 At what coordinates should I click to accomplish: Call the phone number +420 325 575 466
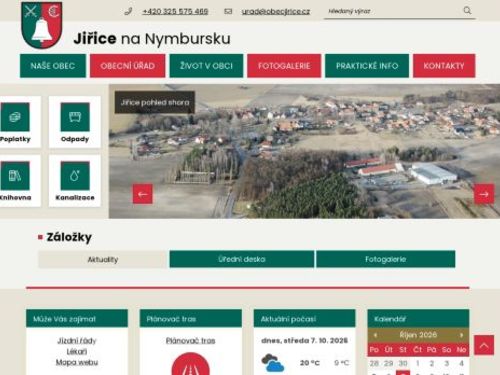coord(175,11)
